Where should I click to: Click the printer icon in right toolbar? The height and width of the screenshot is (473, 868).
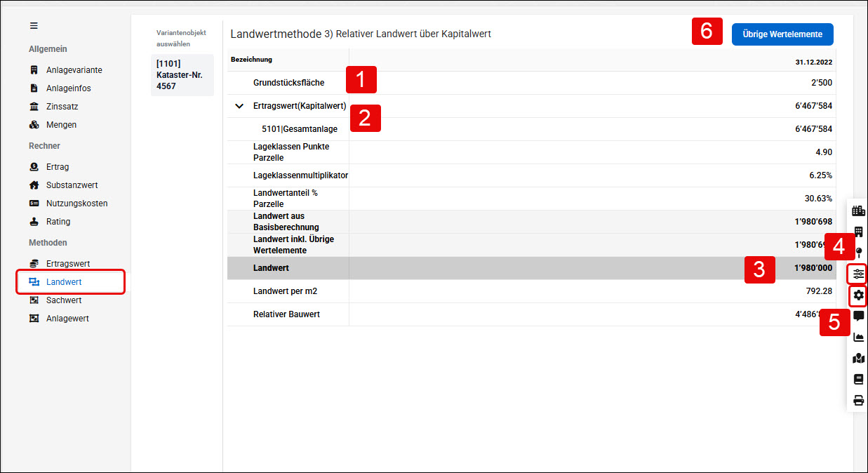point(858,401)
